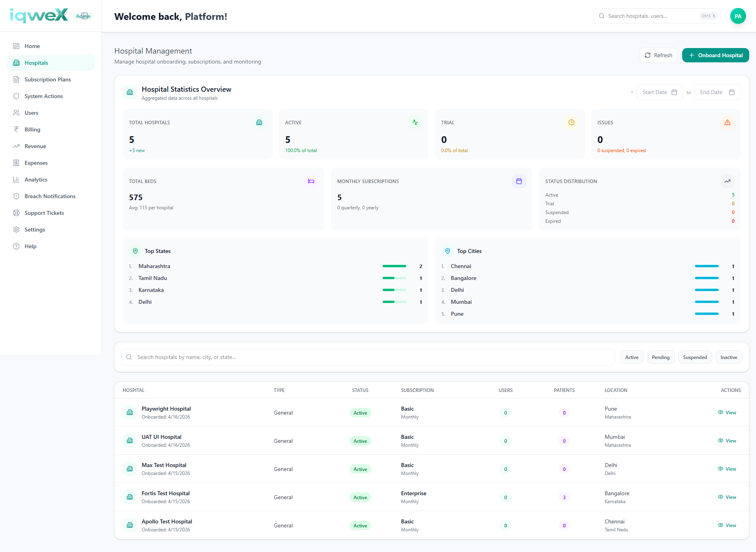This screenshot has width=756, height=552.
Task: Click the Active pulse icon
Action: [415, 122]
